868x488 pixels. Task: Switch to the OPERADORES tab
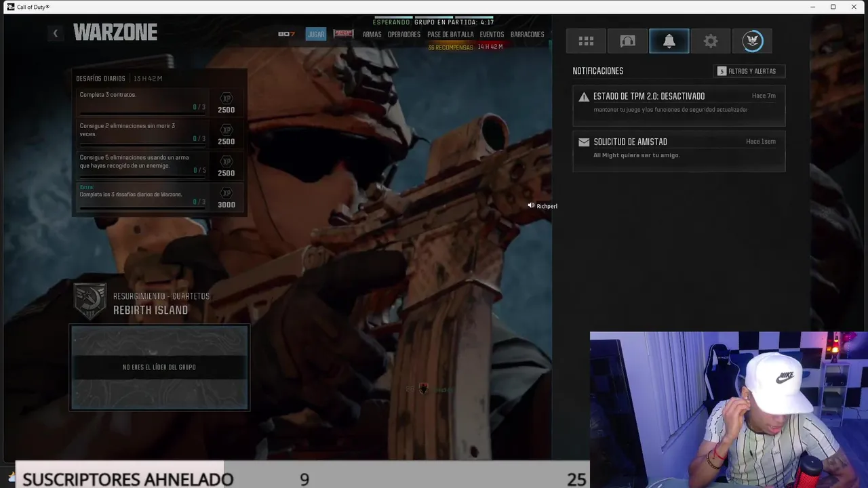[404, 35]
